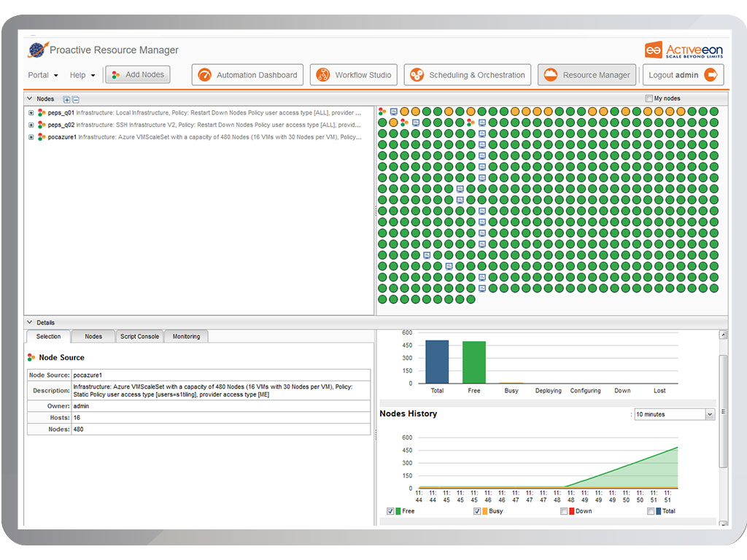Expand the pocazure1 tree node

coord(31,136)
